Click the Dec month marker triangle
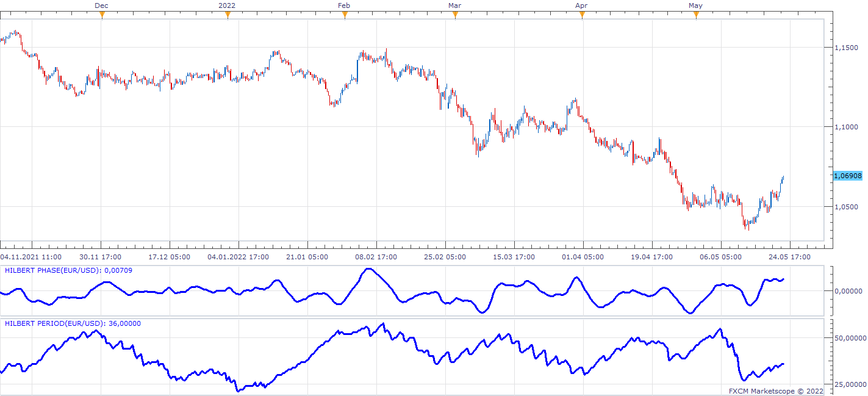Screen dimensions: 868x396 [x=102, y=15]
